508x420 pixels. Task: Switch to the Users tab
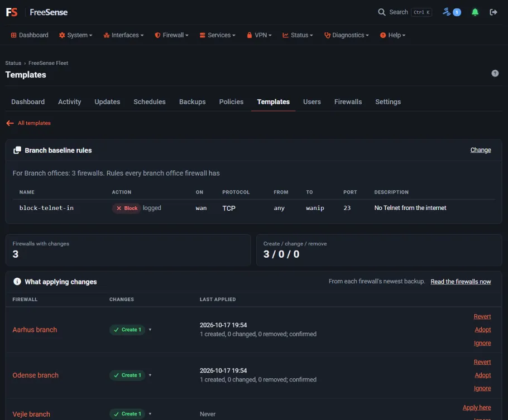click(312, 102)
